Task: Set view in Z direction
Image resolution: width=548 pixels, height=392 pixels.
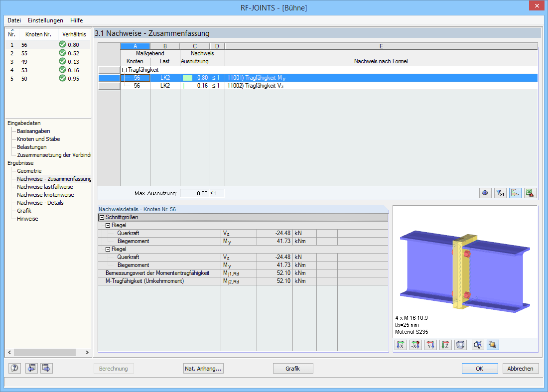Action: coord(445,345)
